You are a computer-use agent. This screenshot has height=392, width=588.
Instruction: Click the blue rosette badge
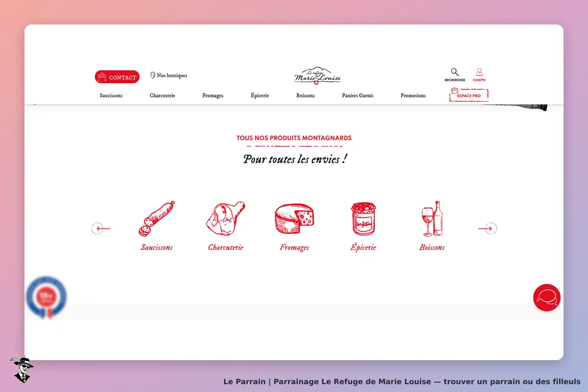46,297
